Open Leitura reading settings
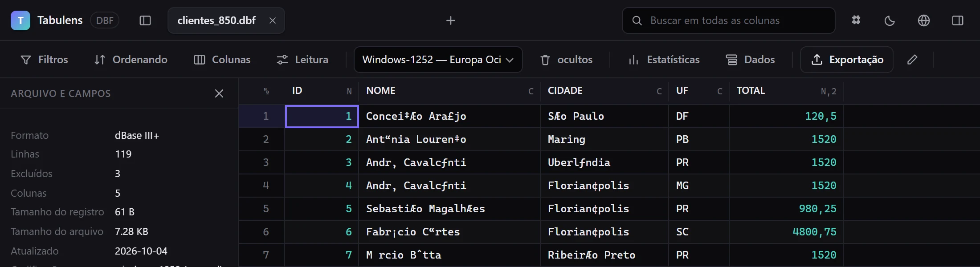Screen dimensions: 980x267 coord(302,60)
